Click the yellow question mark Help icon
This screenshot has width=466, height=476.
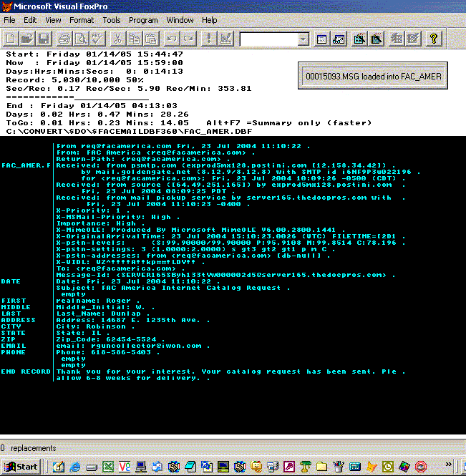click(x=434, y=39)
